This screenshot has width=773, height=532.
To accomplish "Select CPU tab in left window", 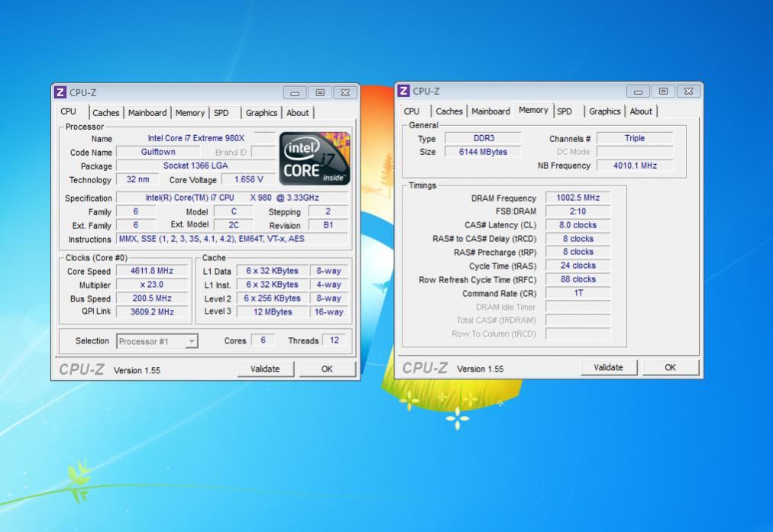I will click(x=68, y=111).
